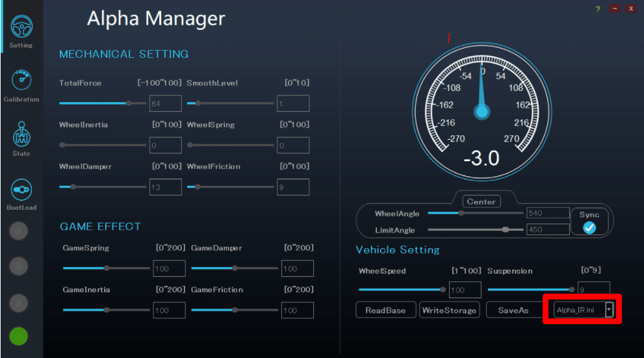Viewport: 644px width, 358px height.
Task: Click the green status indicator circle
Action: coord(18,337)
